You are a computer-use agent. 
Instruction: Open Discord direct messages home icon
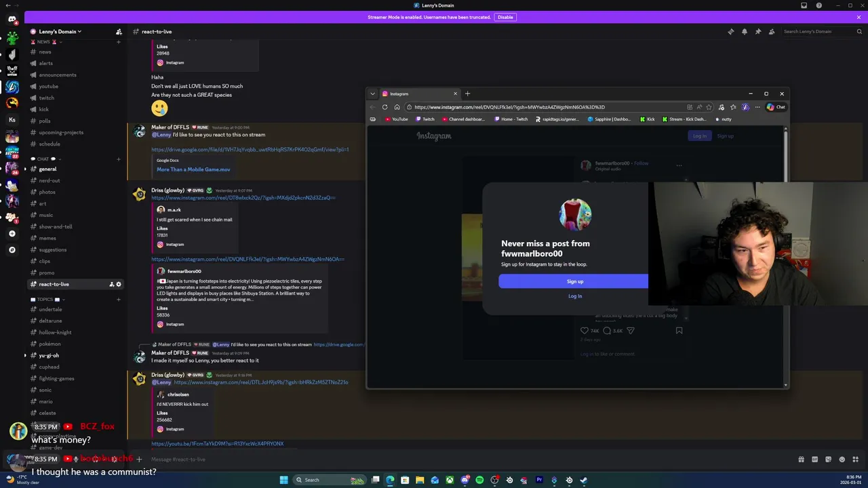point(12,19)
